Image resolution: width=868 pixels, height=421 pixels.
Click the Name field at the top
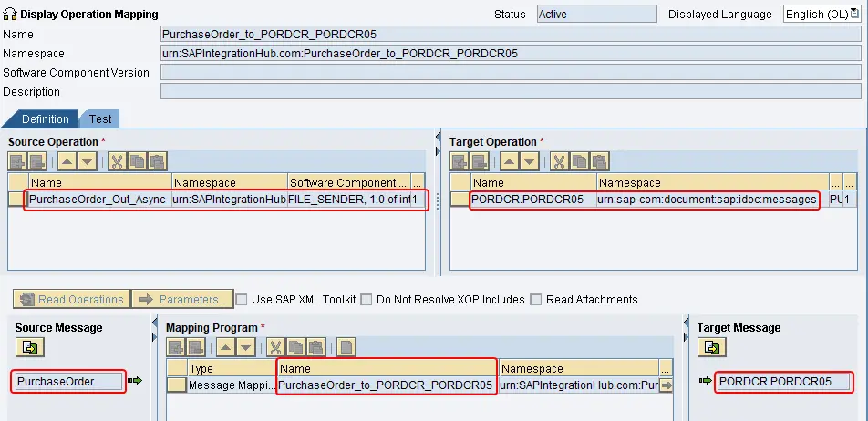[511, 35]
